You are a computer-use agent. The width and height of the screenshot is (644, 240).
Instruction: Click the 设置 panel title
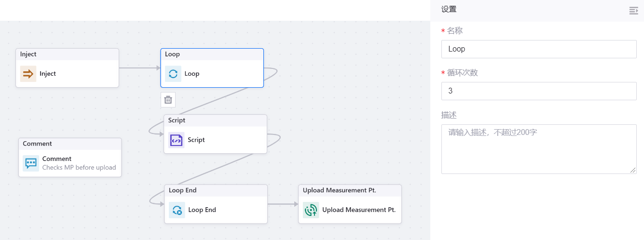coord(449,9)
